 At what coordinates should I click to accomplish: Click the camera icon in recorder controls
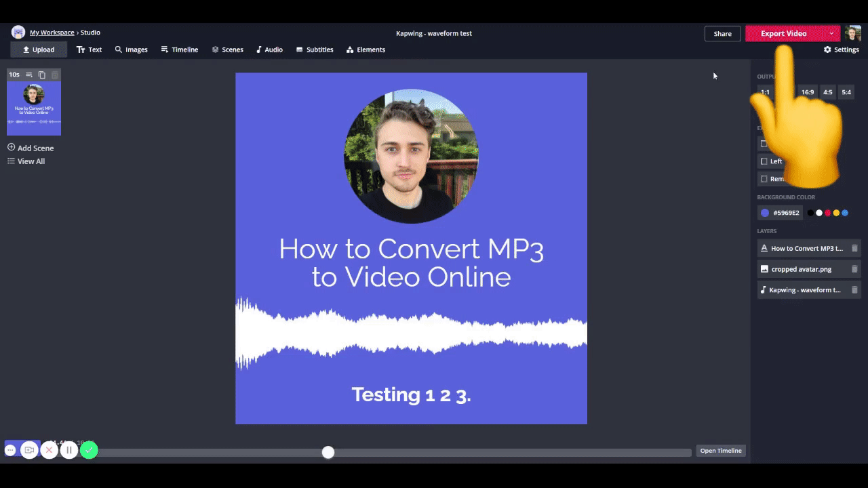(29, 450)
